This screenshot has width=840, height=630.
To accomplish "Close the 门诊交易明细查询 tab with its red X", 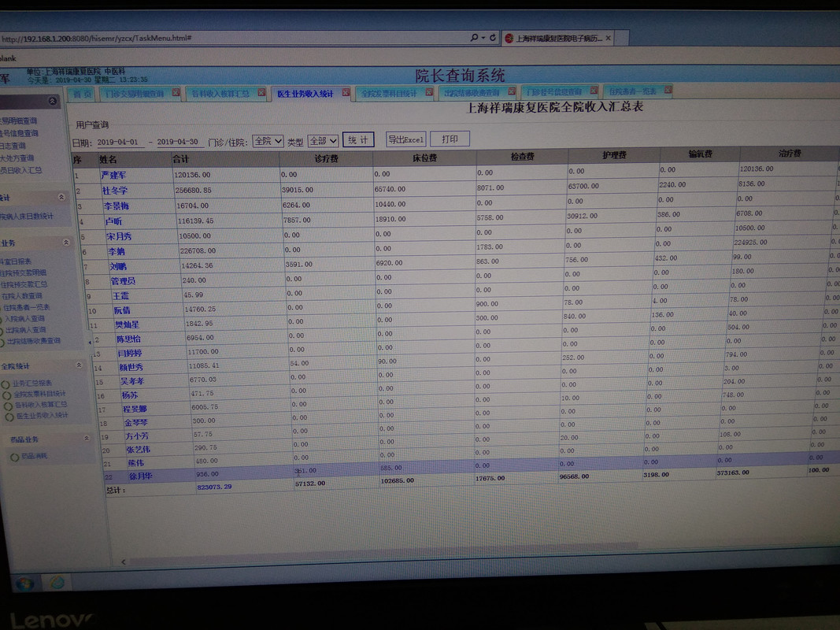I will (x=176, y=93).
